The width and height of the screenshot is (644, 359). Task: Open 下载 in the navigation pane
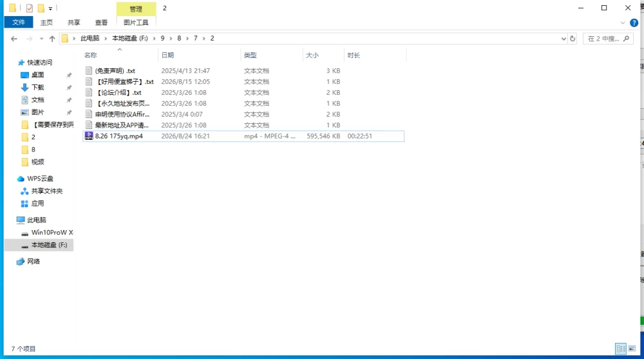(x=38, y=87)
